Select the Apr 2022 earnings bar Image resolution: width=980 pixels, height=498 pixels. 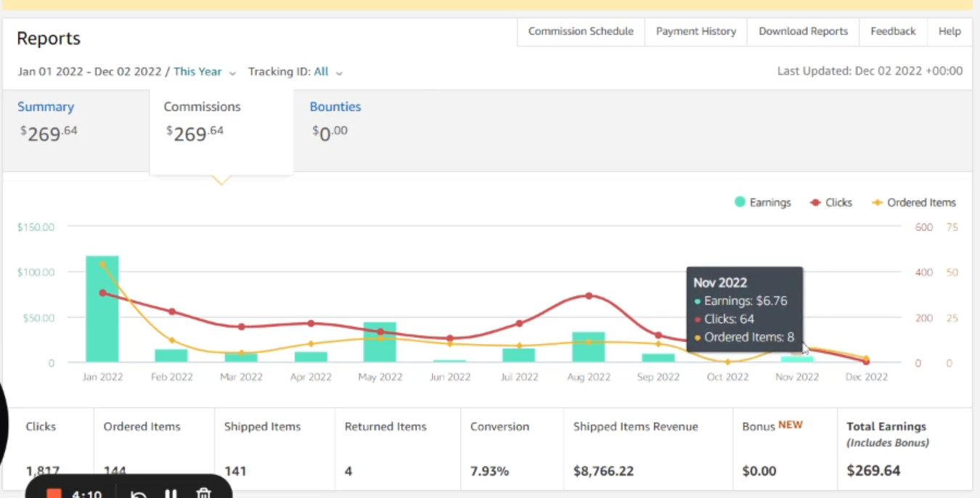tap(311, 357)
